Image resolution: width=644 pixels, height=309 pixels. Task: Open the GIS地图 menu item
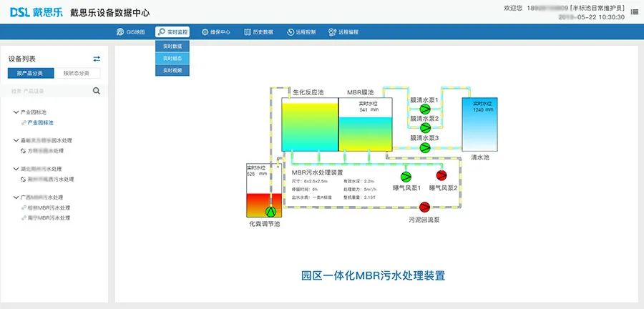pyautogui.click(x=131, y=32)
